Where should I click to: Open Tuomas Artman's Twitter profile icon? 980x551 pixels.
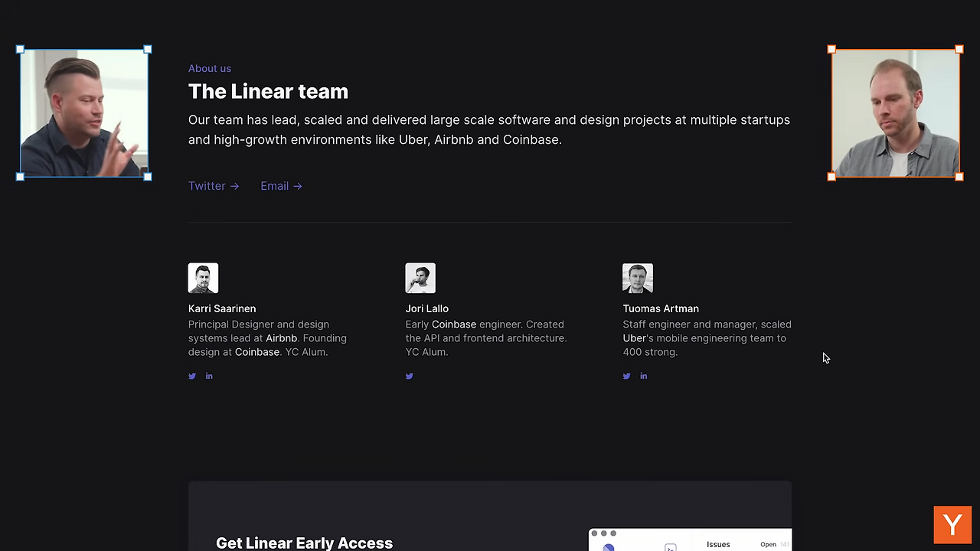(627, 376)
